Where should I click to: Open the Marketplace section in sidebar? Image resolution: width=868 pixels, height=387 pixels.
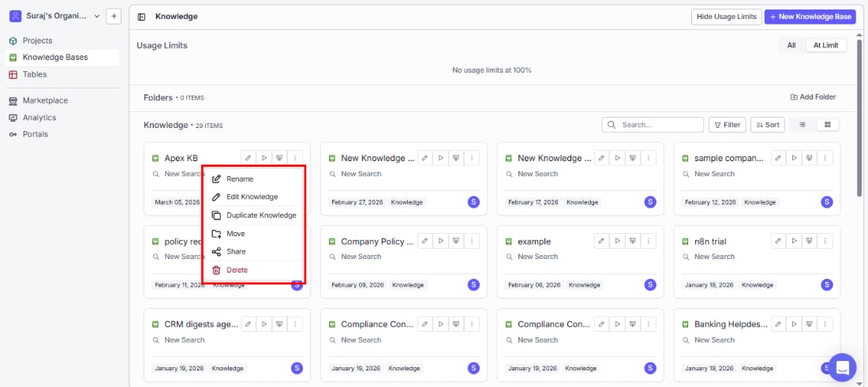[x=46, y=100]
